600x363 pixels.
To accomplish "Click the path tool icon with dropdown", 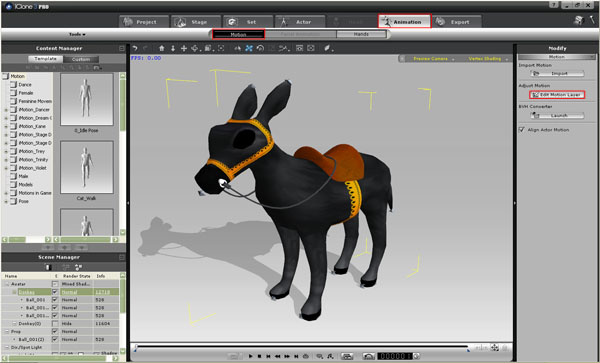I will (x=284, y=48).
